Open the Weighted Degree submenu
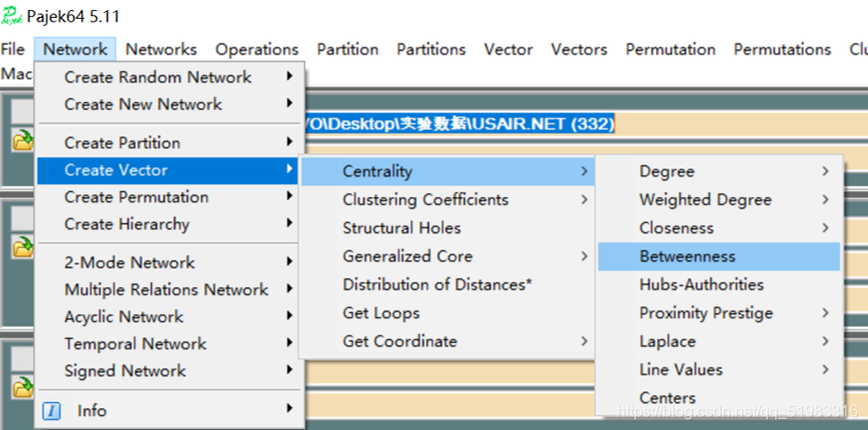 (720, 199)
